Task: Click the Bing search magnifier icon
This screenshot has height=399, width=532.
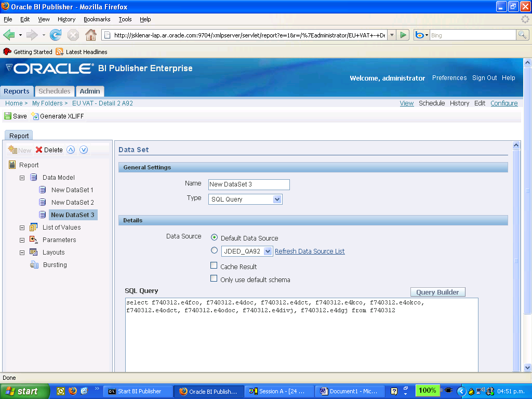Action: click(522, 35)
